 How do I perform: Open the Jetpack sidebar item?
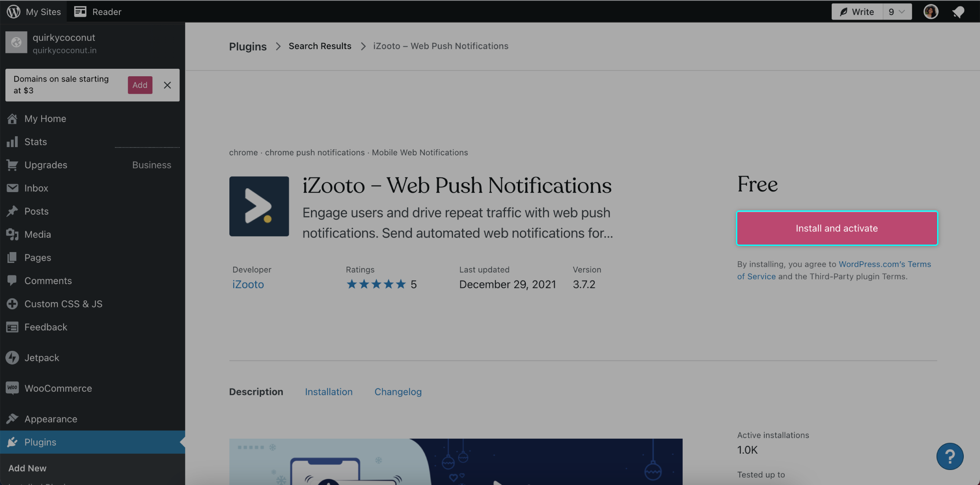pos(42,357)
